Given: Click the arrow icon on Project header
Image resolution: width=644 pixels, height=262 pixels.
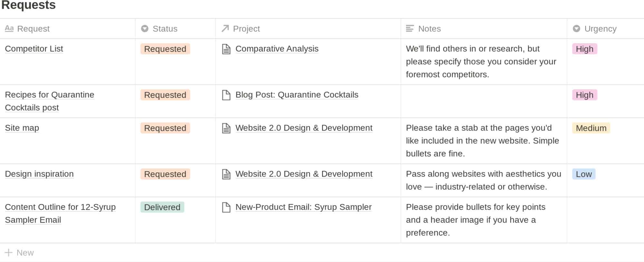Looking at the screenshot, I should [224, 29].
